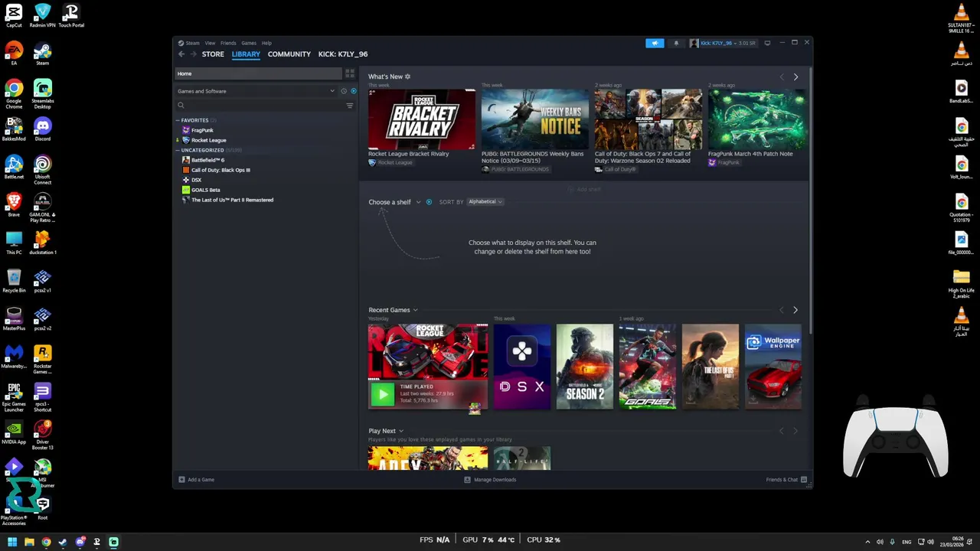Viewport: 980px width, 551px height.
Task: Expand the Recent Games shelf dropdown
Action: coord(415,310)
